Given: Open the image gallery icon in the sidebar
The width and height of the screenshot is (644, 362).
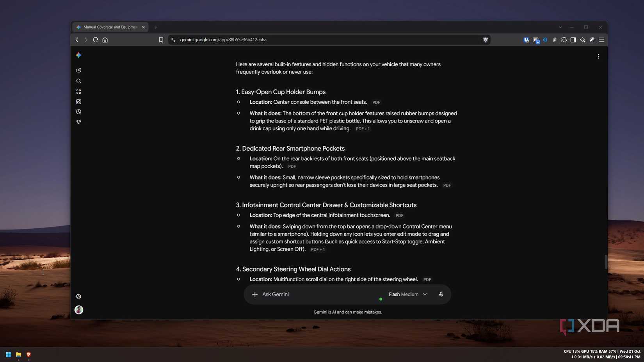Looking at the screenshot, I should pos(78,101).
